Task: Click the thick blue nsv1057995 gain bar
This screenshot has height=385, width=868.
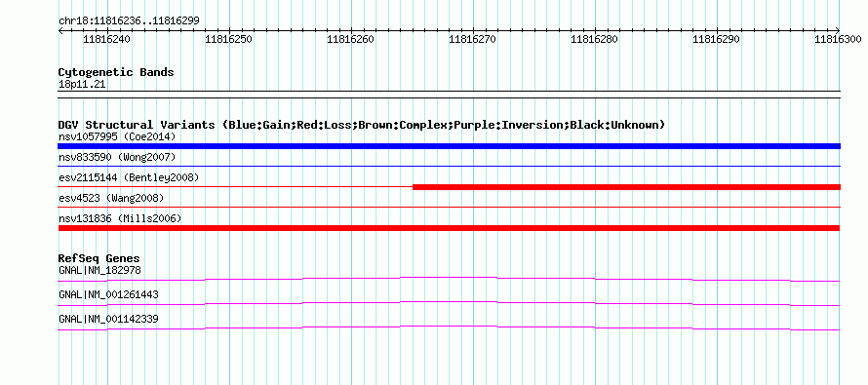Action: coord(449,146)
